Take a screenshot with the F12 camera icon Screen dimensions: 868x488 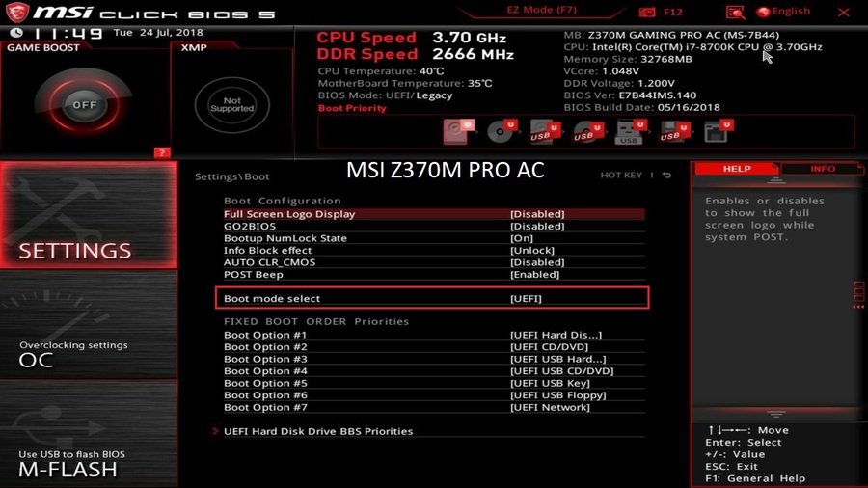tap(646, 13)
